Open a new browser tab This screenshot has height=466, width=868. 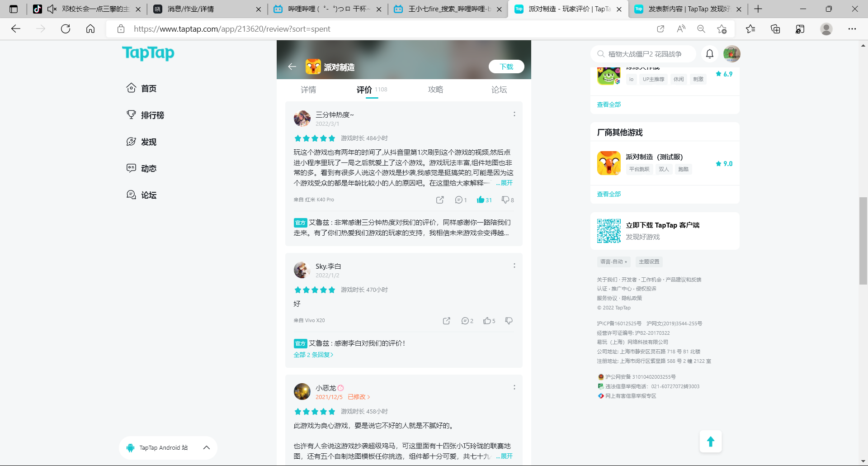758,9
